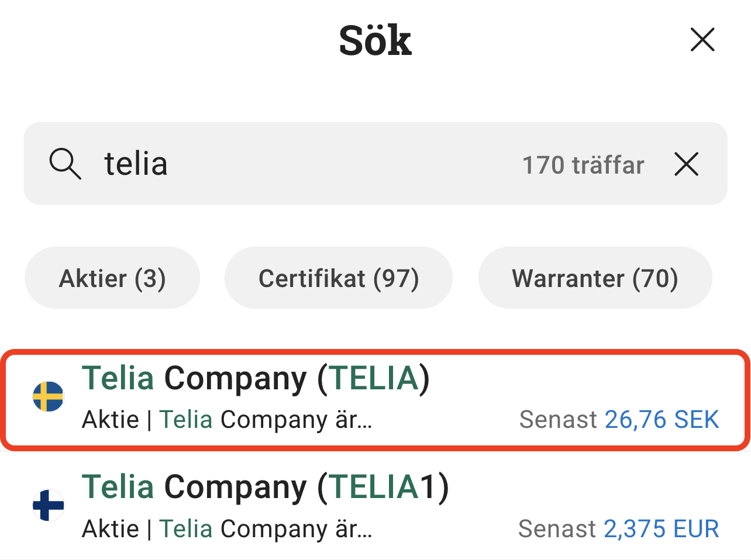Click the 2,375 EUR latest price

pos(661,529)
